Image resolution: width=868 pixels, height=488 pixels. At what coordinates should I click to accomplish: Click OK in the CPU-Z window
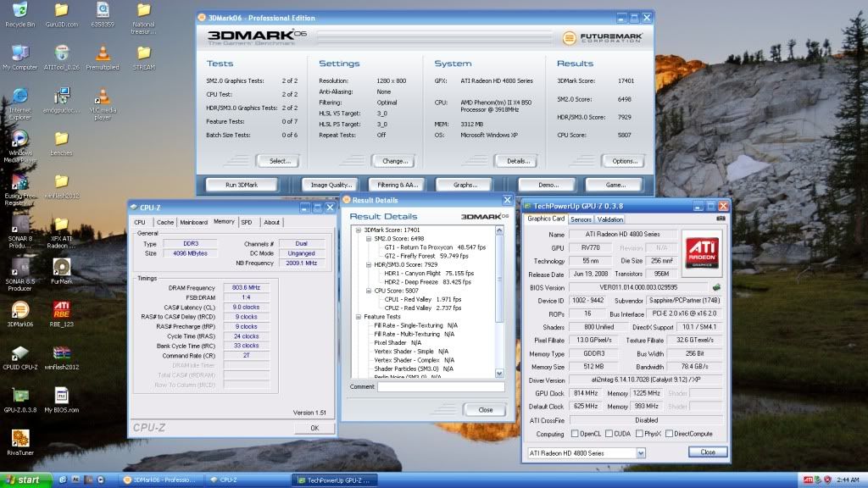click(314, 428)
